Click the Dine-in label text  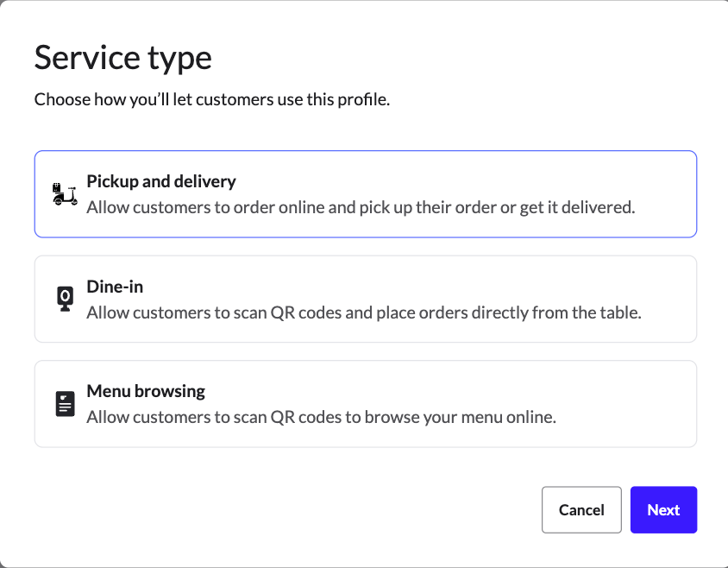[x=114, y=286]
